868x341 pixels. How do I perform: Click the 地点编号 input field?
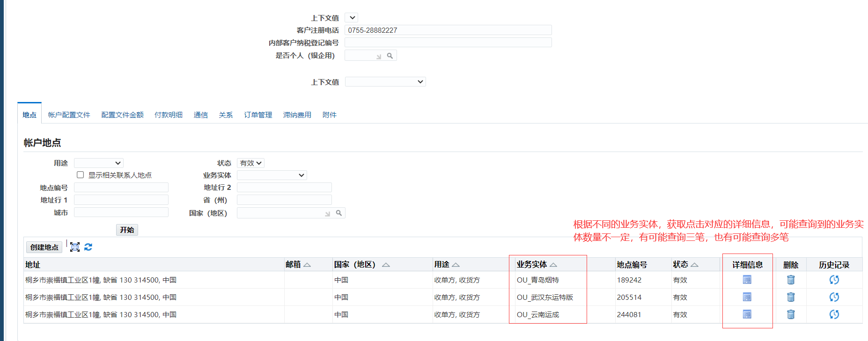pos(121,188)
